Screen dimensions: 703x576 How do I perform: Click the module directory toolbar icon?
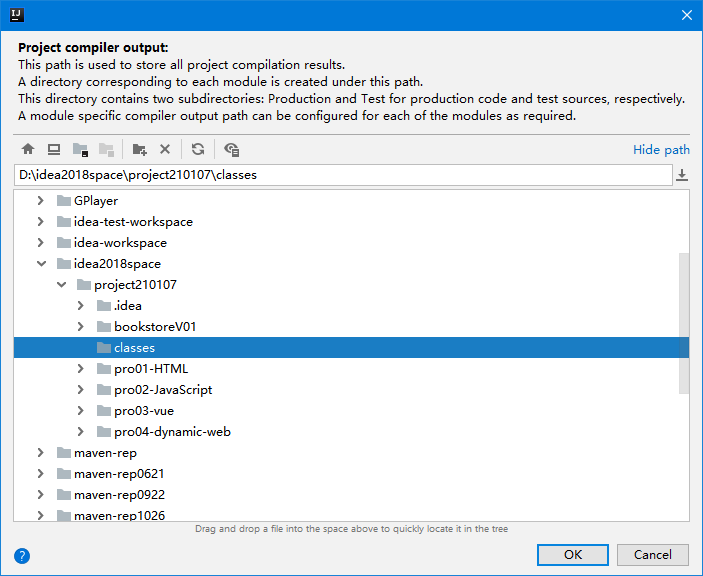(106, 149)
